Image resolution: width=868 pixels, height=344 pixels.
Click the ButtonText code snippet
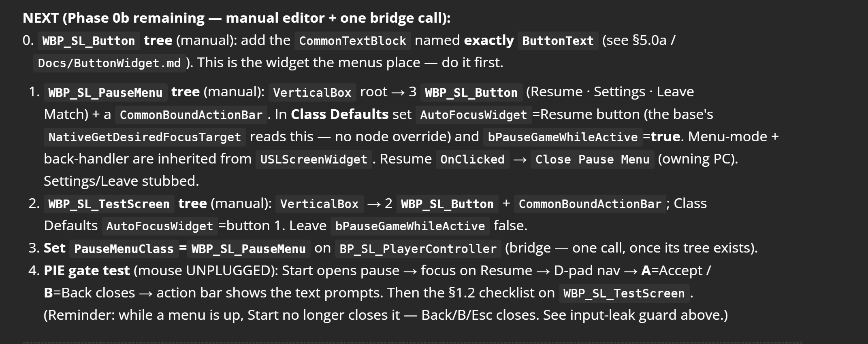558,41
